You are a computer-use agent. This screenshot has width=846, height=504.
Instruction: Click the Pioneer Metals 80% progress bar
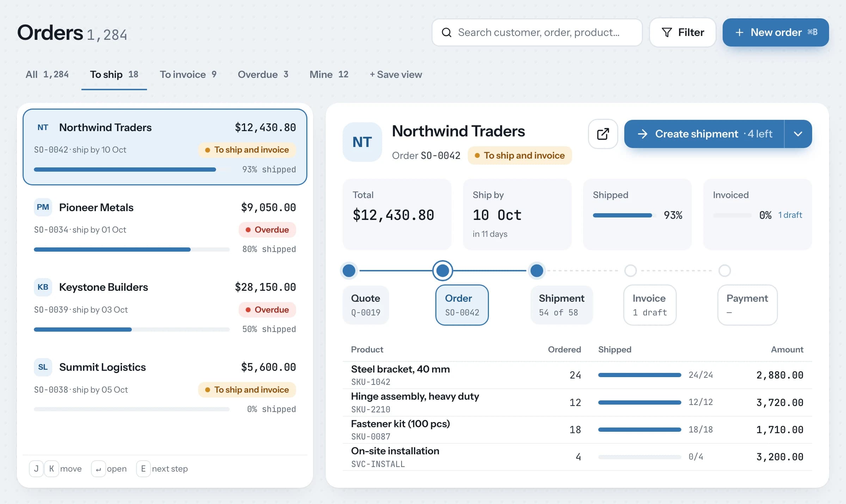(131, 250)
